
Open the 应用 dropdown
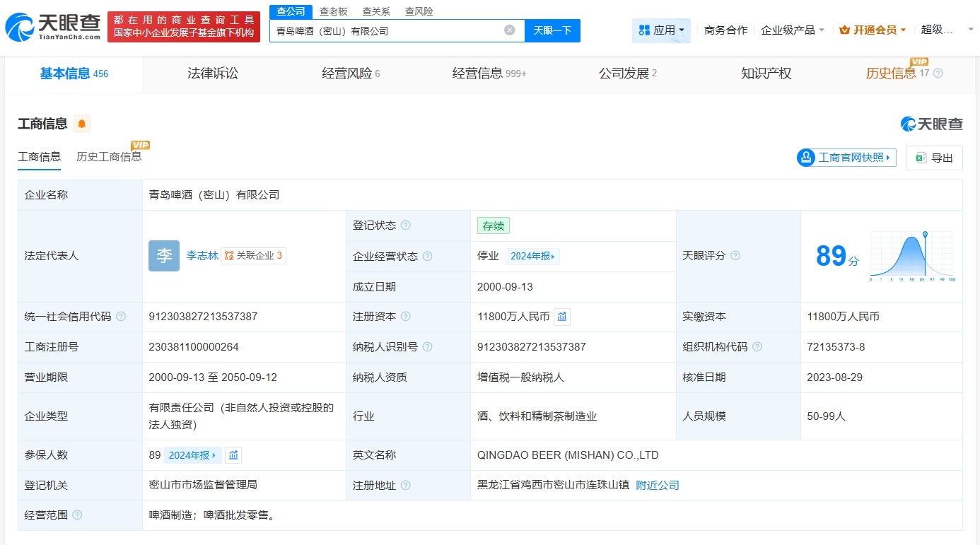coord(661,30)
